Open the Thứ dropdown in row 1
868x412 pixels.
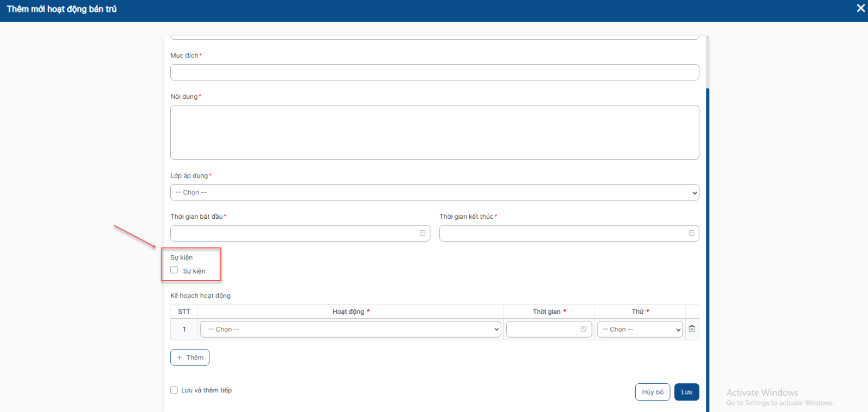click(640, 329)
